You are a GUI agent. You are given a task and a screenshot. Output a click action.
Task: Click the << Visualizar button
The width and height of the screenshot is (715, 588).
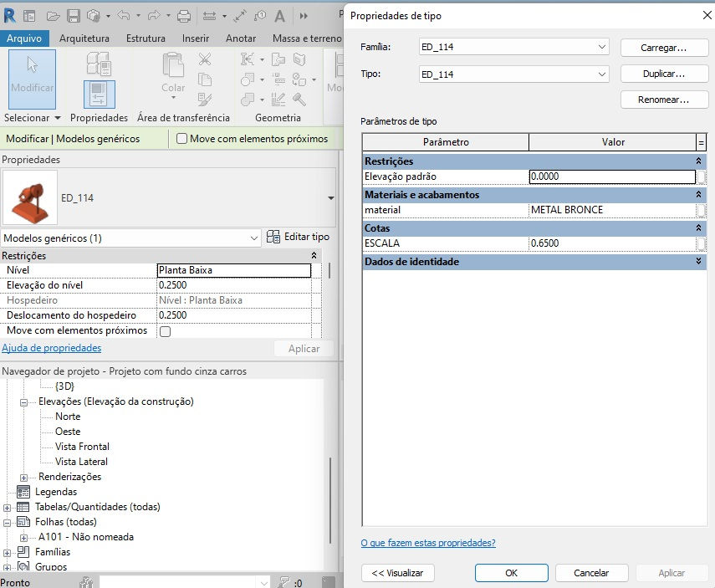click(x=397, y=573)
